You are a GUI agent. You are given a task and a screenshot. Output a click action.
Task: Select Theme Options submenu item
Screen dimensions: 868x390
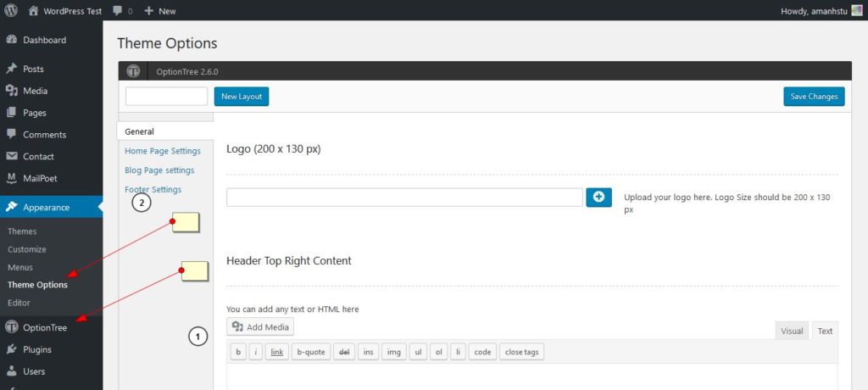37,285
